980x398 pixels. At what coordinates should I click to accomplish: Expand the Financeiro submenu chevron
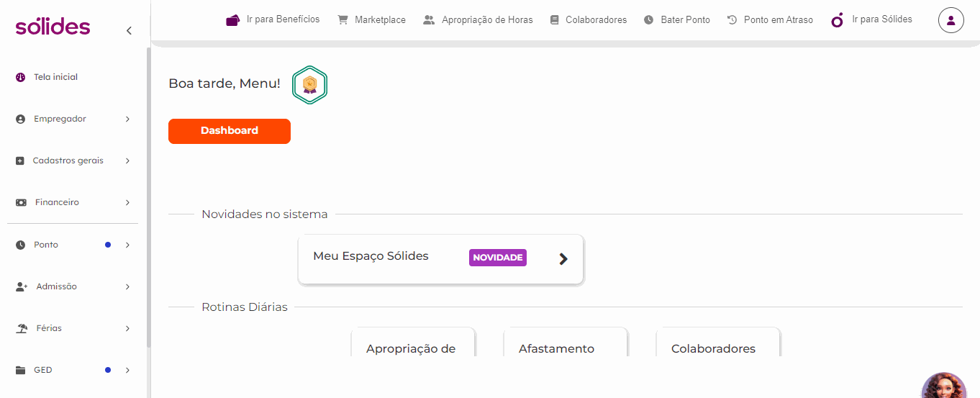coord(127,202)
